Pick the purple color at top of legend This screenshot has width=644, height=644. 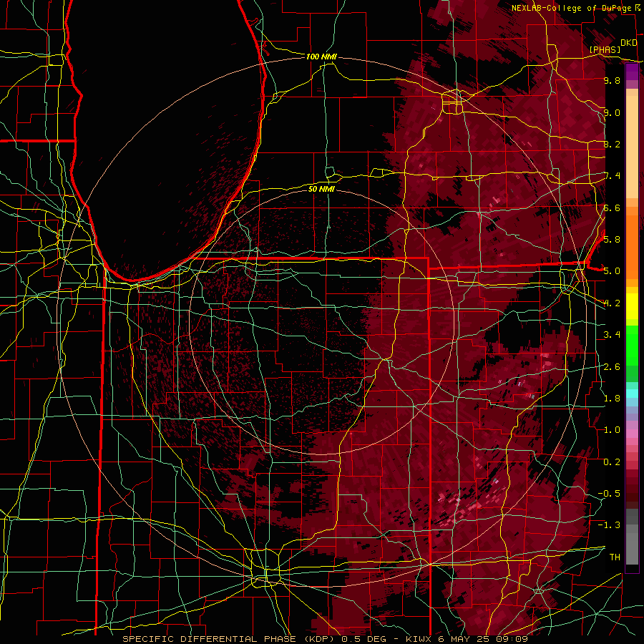[632, 72]
